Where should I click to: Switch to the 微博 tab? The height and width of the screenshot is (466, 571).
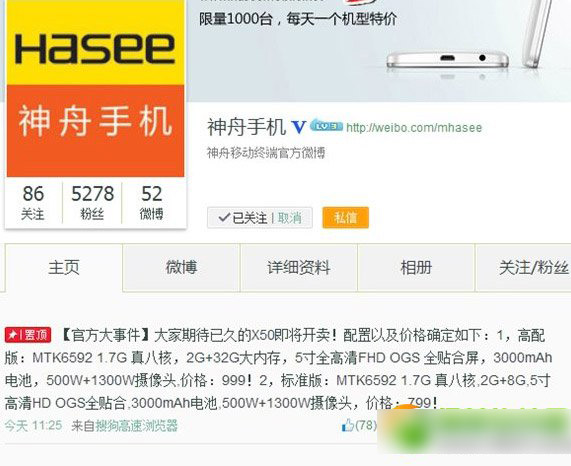click(181, 268)
